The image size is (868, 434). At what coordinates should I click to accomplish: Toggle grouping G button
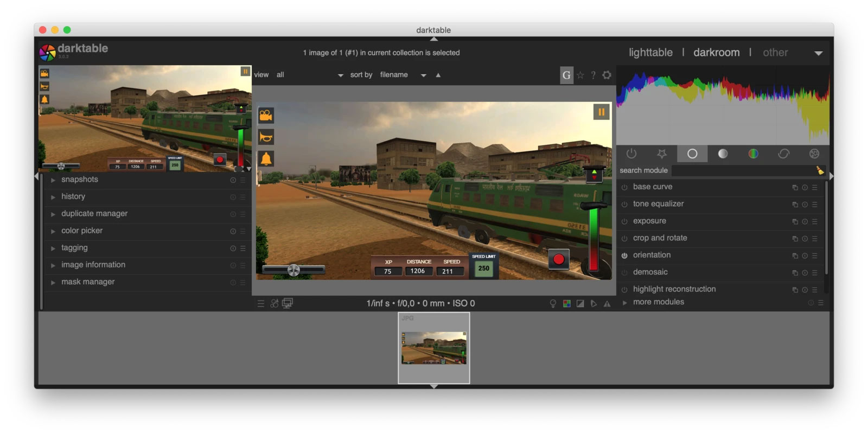566,75
